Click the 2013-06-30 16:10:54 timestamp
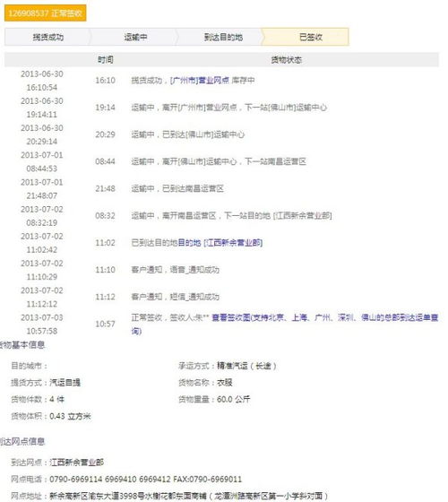448x502 pixels. point(42,81)
